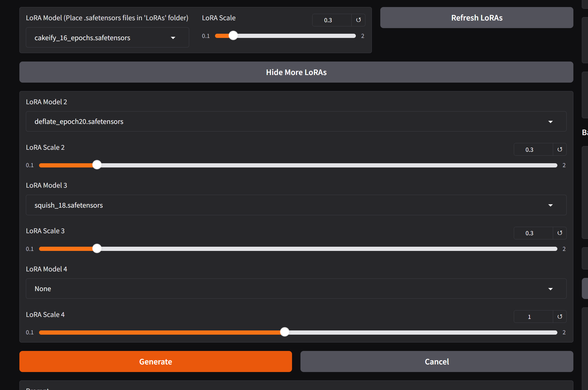Collapse section with Hide More LoRAs
The image size is (588, 390).
[296, 72]
